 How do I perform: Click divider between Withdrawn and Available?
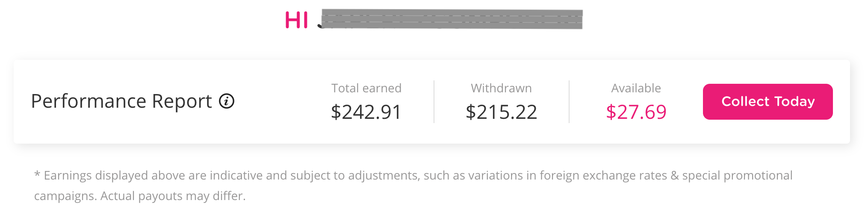(569, 102)
